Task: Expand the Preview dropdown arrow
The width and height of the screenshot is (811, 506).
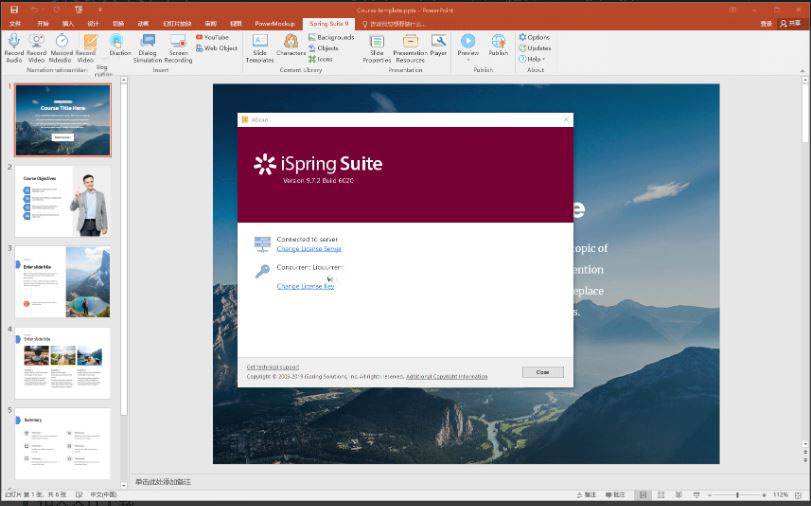Action: click(468, 61)
